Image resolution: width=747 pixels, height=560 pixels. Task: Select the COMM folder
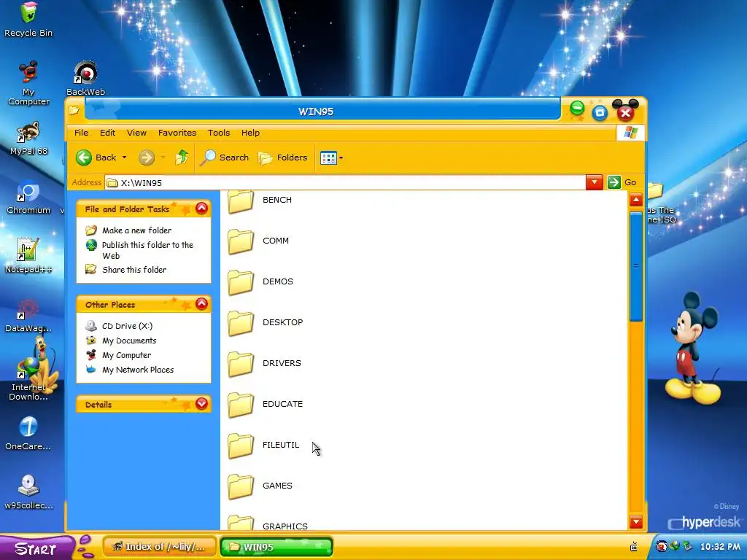tap(258, 241)
